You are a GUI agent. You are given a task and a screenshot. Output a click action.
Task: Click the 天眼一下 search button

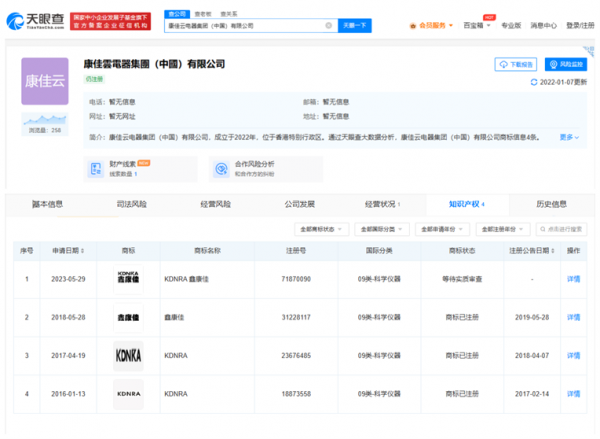pos(355,26)
